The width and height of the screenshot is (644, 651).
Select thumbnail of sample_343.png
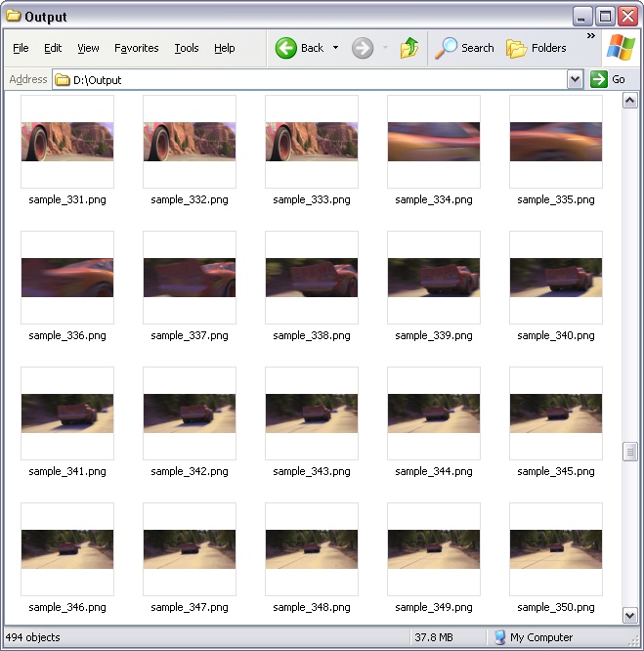point(312,413)
